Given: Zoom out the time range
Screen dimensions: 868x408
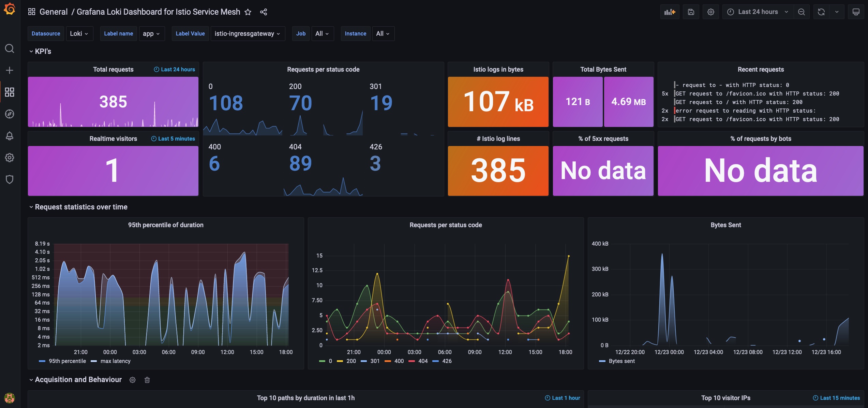Looking at the screenshot, I should pos(801,12).
